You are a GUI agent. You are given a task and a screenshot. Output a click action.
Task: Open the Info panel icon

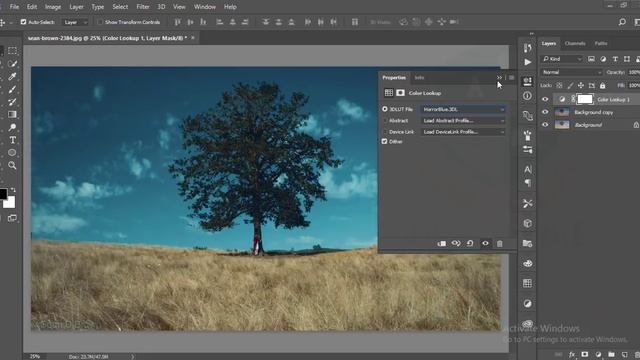(527, 96)
